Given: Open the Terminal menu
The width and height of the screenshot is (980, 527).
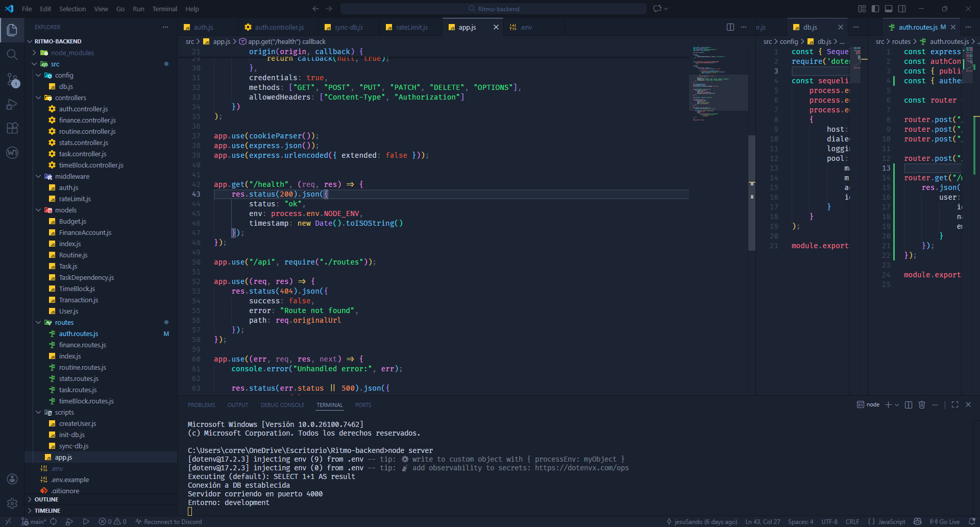Looking at the screenshot, I should 164,9.
